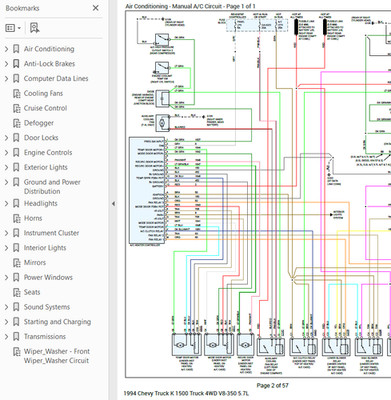Expand the Interior Lights bookmark
This screenshot has height=400, width=391.
pos(6,248)
